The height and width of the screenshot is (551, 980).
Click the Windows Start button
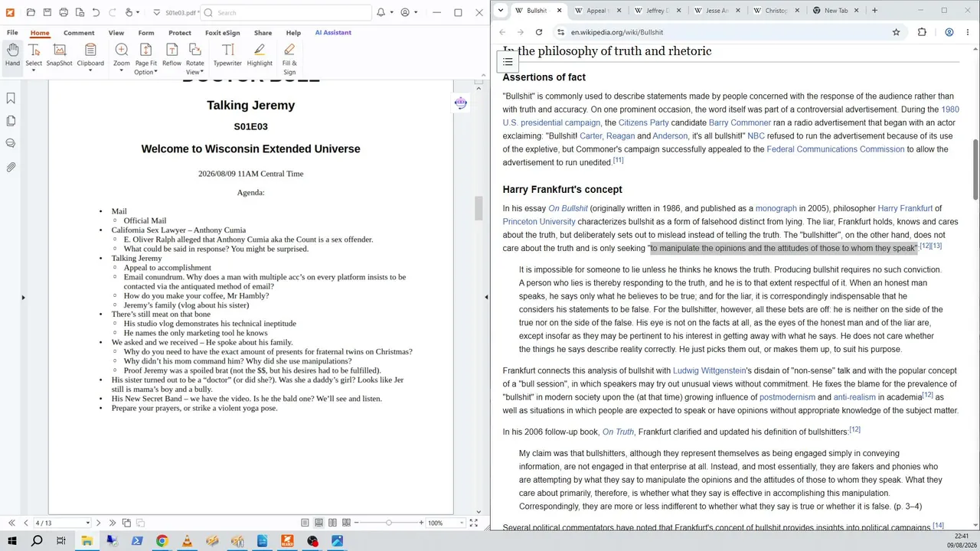click(12, 541)
